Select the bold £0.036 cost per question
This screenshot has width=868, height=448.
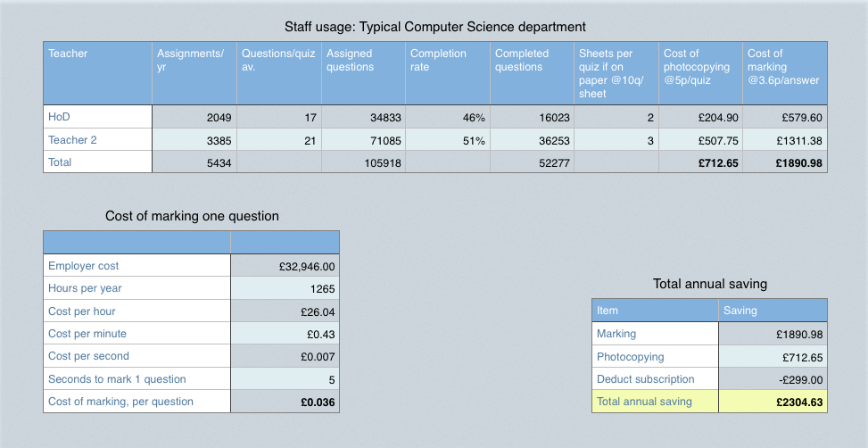point(285,402)
